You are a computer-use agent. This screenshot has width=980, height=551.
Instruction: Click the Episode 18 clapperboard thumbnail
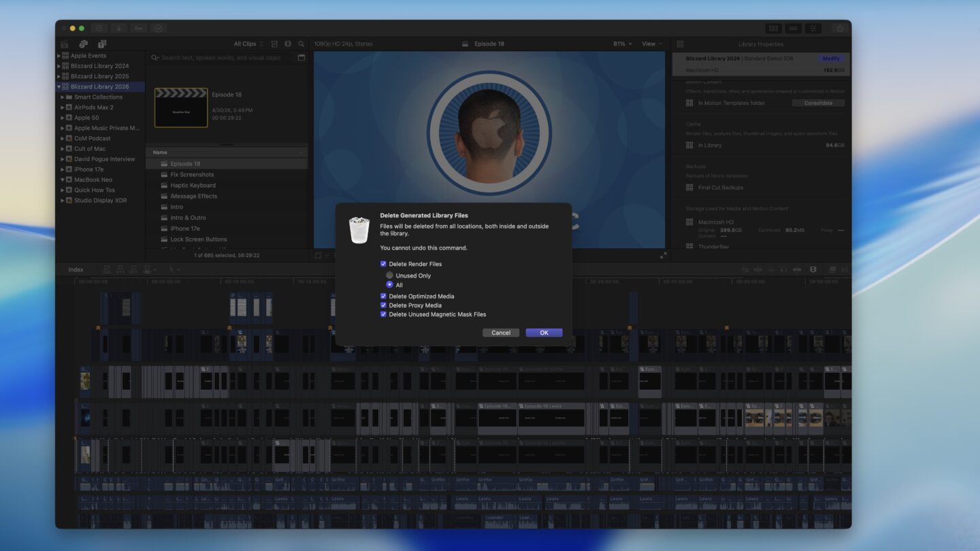pyautogui.click(x=181, y=107)
